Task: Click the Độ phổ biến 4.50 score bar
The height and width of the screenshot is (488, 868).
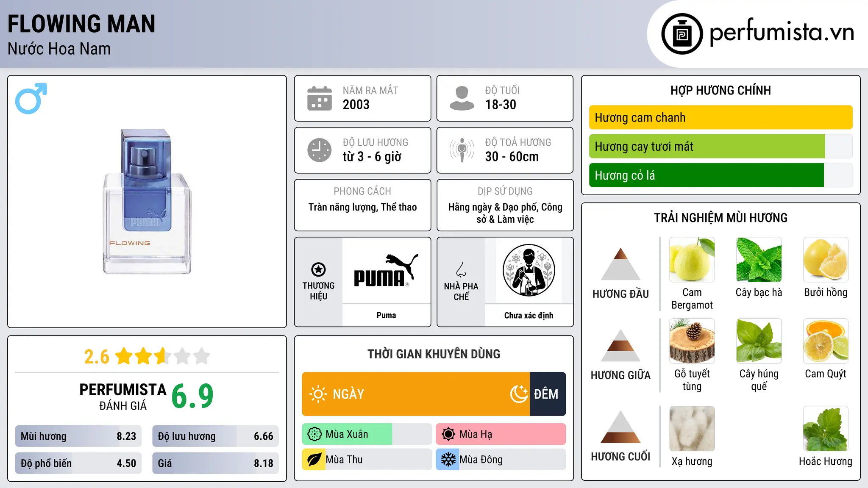Action: coord(78,463)
